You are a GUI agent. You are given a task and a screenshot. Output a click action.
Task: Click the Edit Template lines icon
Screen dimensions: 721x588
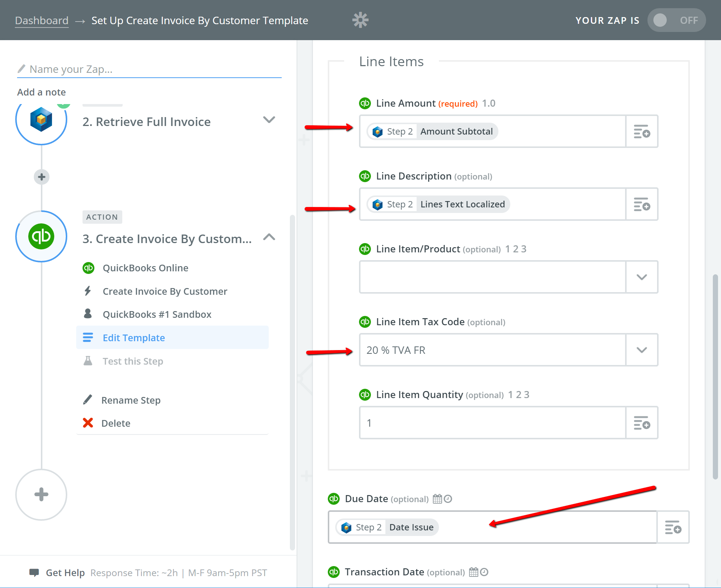(x=88, y=337)
